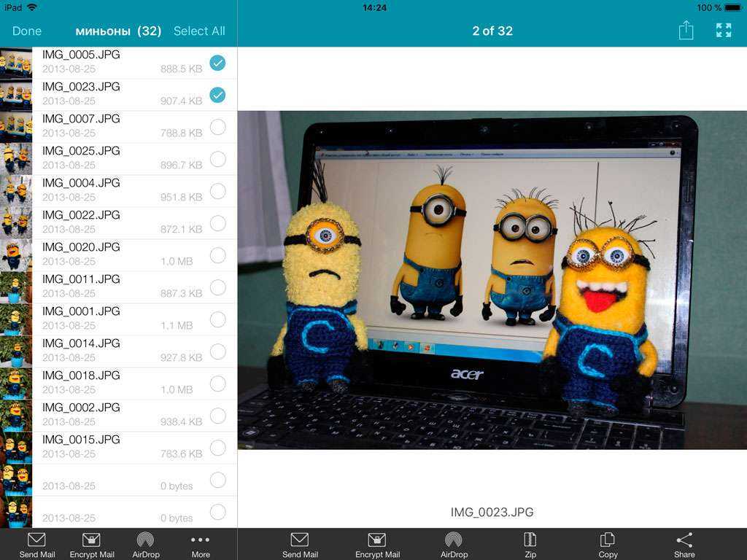The image size is (747, 560).
Task: Check the circle for IMG_0007.JPG
Action: coord(217,127)
